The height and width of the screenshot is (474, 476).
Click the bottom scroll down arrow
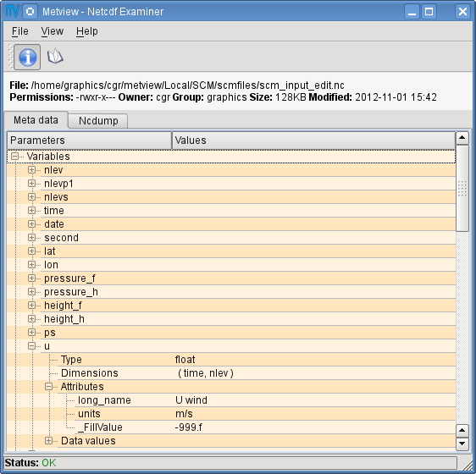(462, 444)
